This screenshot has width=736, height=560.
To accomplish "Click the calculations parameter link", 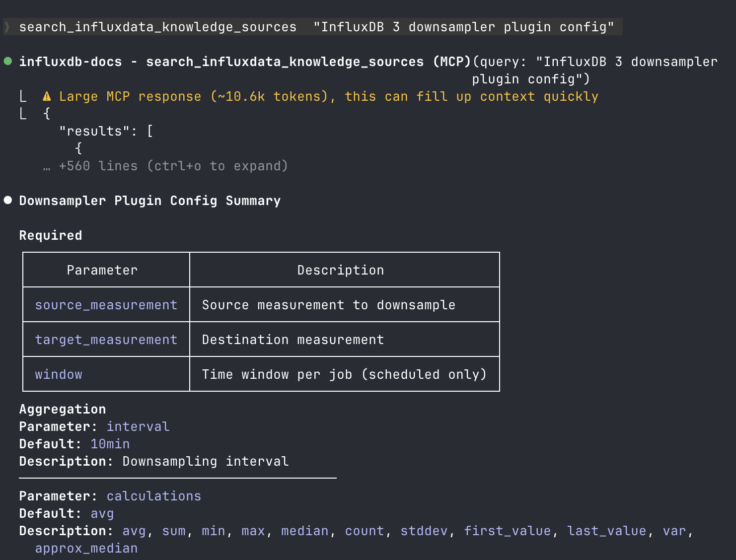I will (153, 495).
